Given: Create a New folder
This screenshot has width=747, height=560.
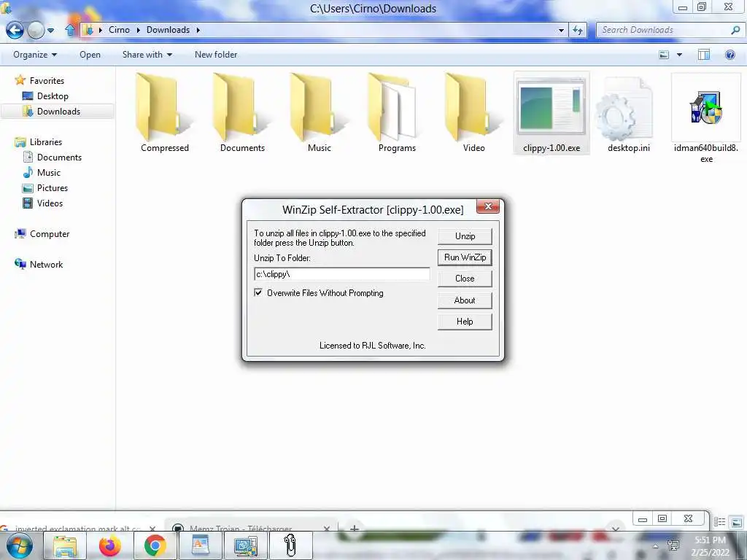Looking at the screenshot, I should (x=216, y=55).
